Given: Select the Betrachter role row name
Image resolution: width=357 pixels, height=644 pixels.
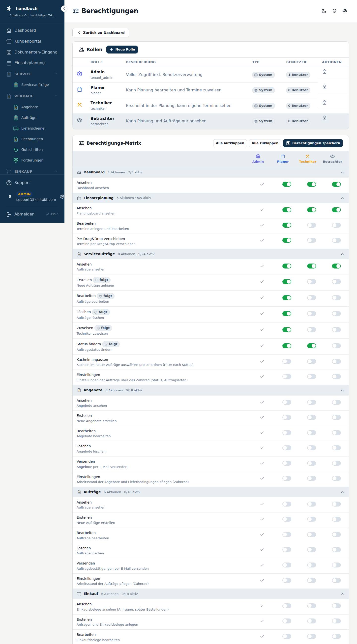Looking at the screenshot, I should pyautogui.click(x=102, y=118).
